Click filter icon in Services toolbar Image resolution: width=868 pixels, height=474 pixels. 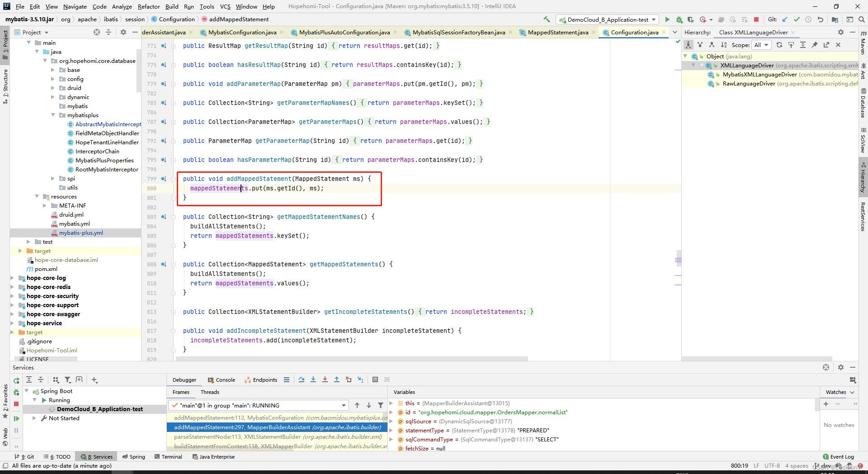click(67, 380)
